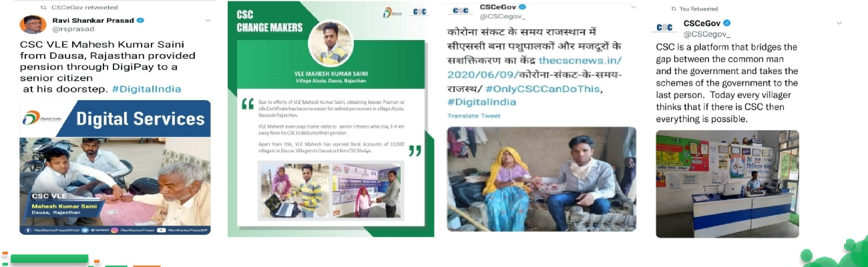Image resolution: width=868 pixels, height=267 pixels.
Task: Open the #DigitalIndia hashtag in Ravi Shankar's tweet
Action: [x=146, y=89]
